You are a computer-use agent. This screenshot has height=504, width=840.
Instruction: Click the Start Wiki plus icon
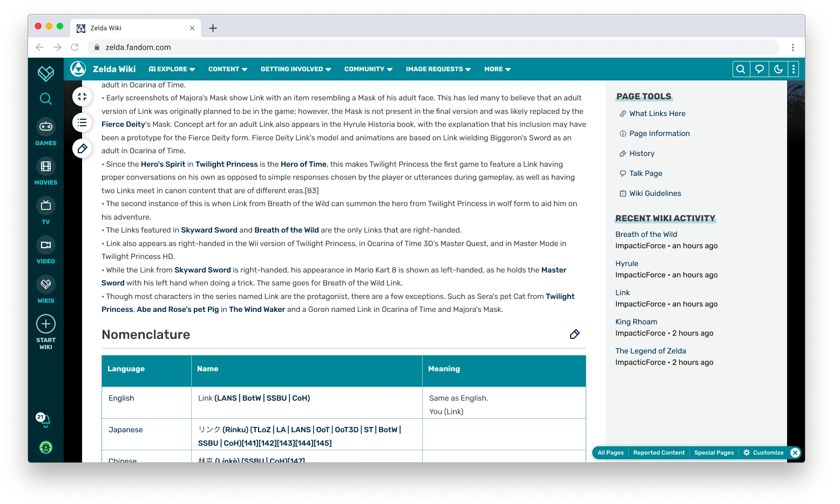46,324
